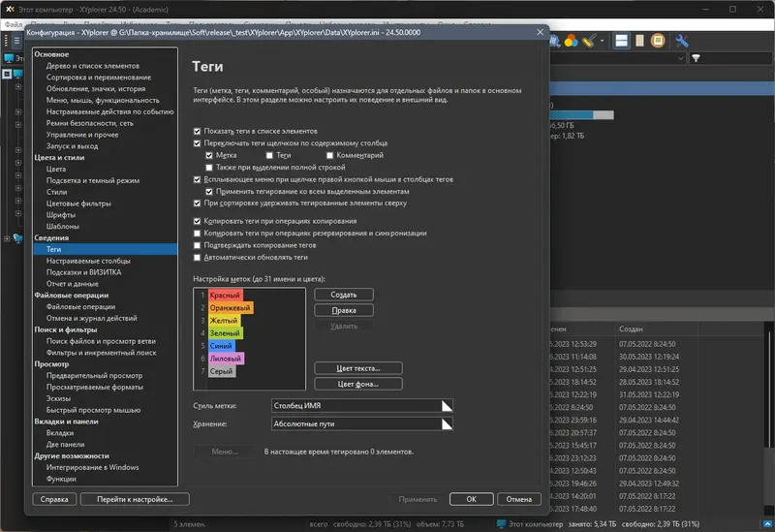
Task: Enable 'Подтверждать копирование тегов' checkbox
Action: coord(198,245)
